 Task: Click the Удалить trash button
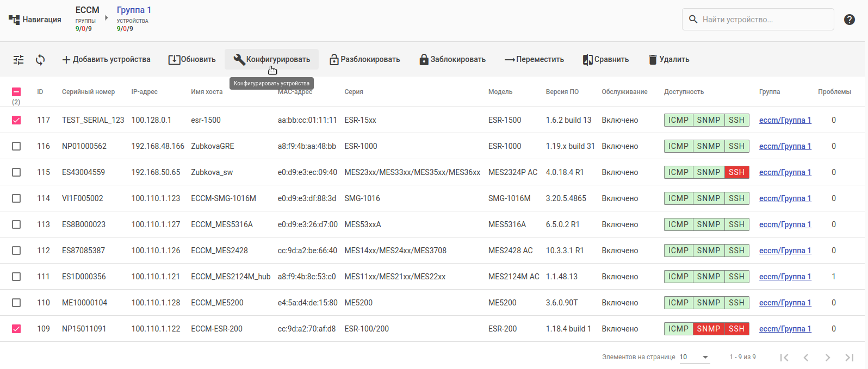[669, 60]
